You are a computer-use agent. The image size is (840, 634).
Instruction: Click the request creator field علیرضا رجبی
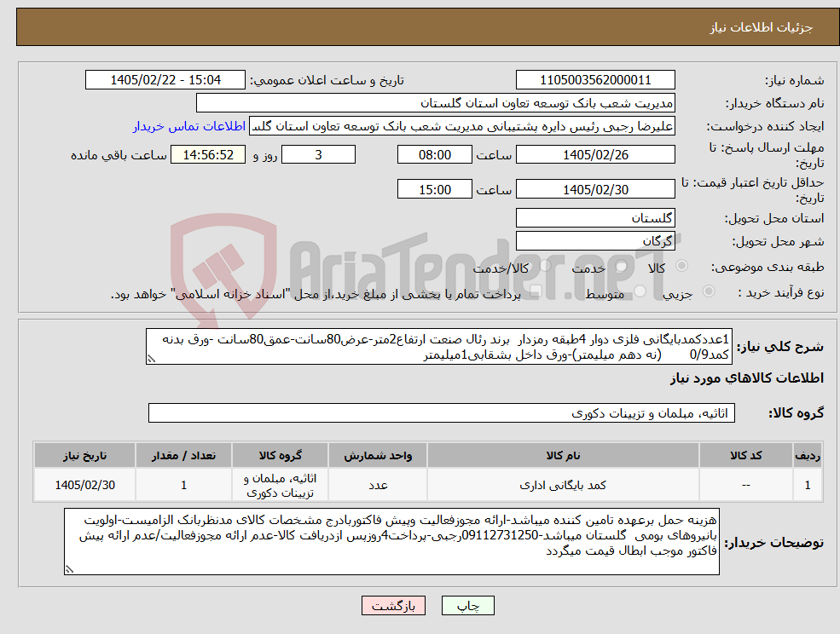tap(461, 126)
